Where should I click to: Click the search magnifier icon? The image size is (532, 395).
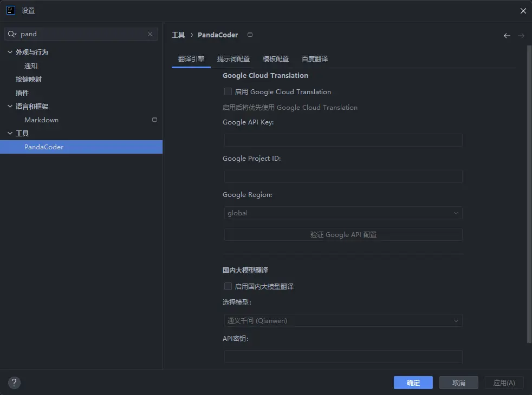point(12,34)
